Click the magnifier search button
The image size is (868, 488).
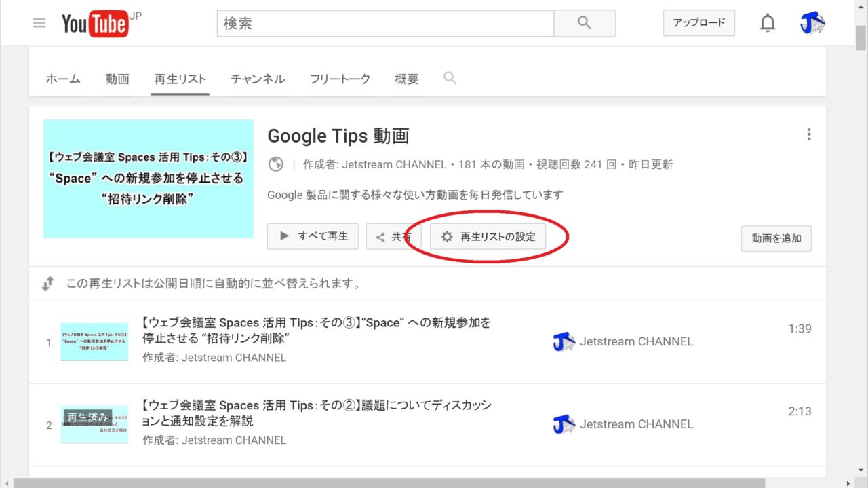pos(584,23)
